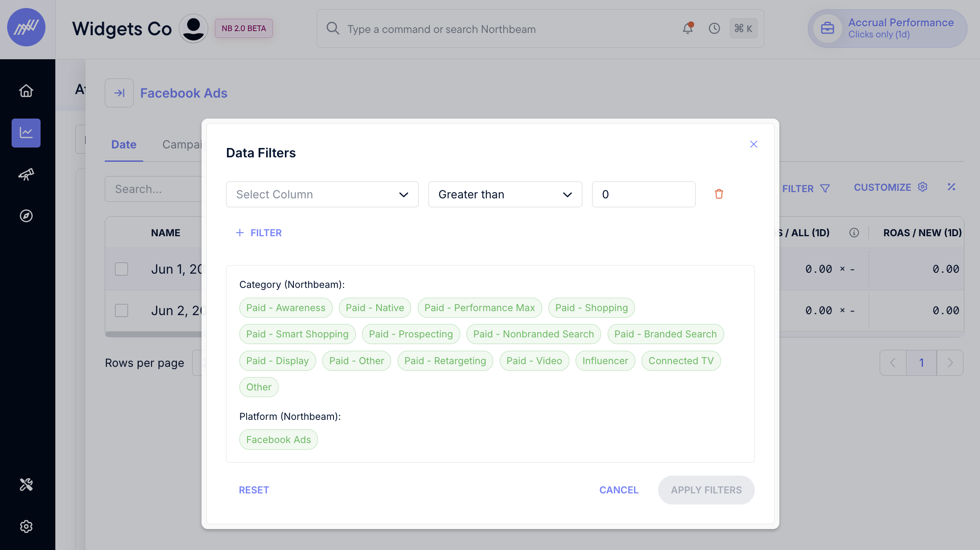Viewport: 980px width, 550px height.
Task: Click the percent toggle icon
Action: 951,187
